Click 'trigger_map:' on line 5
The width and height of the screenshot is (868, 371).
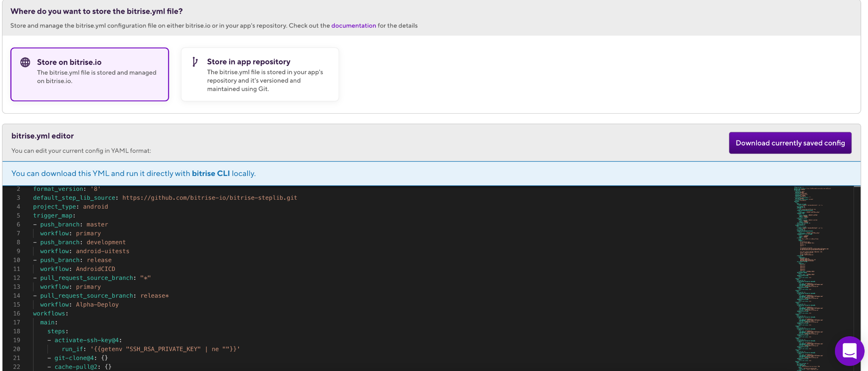[x=54, y=215]
